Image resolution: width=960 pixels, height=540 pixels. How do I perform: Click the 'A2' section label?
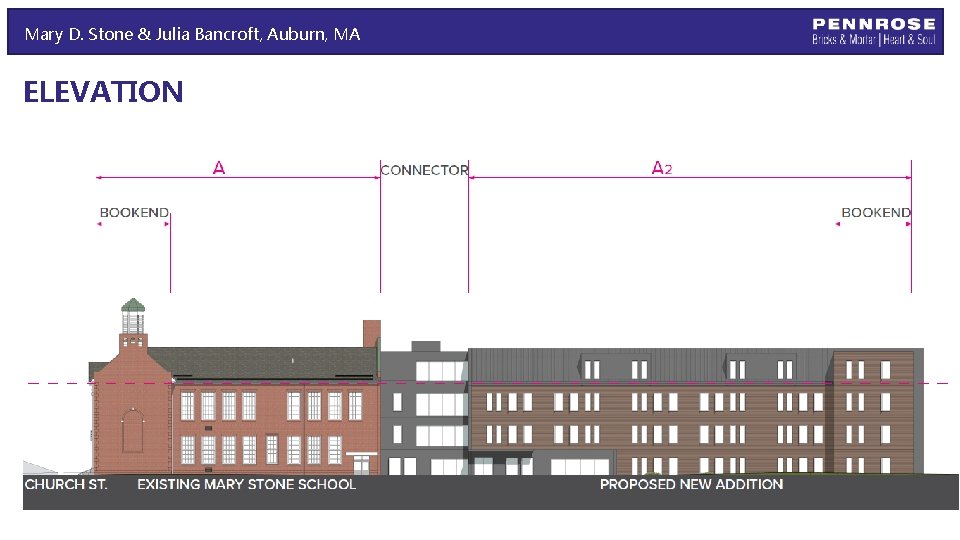[x=661, y=168]
